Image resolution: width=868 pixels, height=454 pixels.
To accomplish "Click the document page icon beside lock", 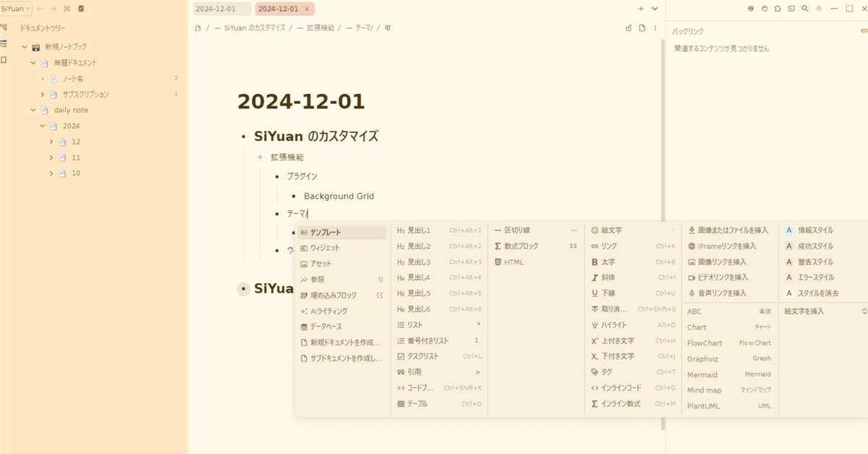I will pyautogui.click(x=642, y=28).
